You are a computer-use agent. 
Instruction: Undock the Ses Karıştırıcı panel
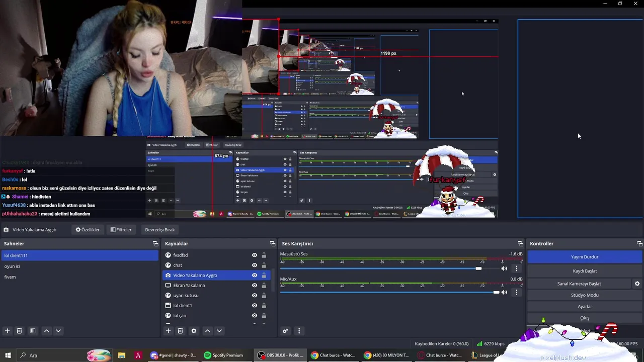520,243
